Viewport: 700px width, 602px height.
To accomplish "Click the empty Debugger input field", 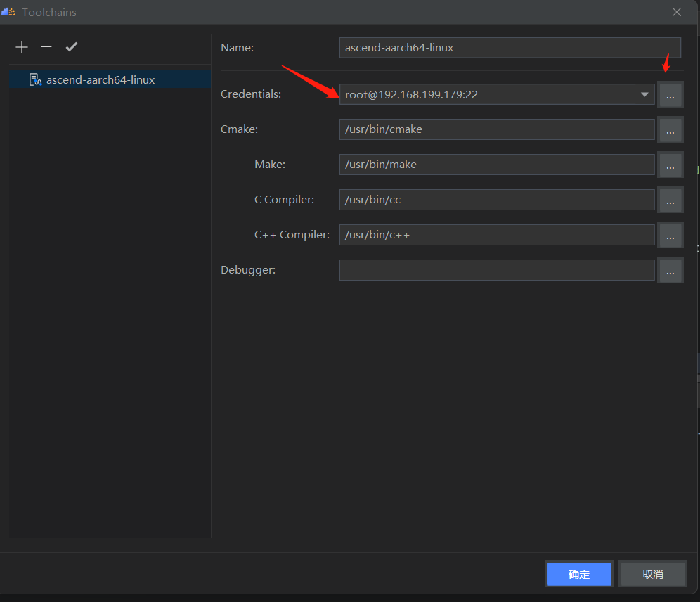I will click(496, 270).
